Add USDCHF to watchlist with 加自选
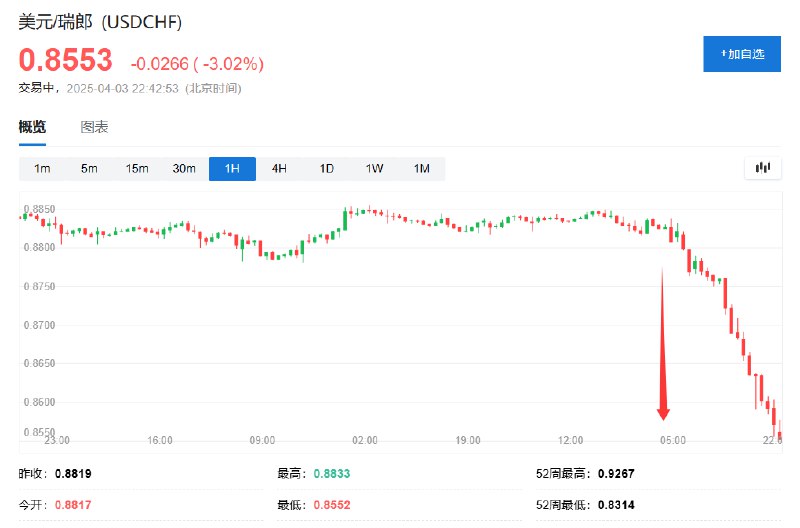Screen dimensions: 800x528 point(741,54)
